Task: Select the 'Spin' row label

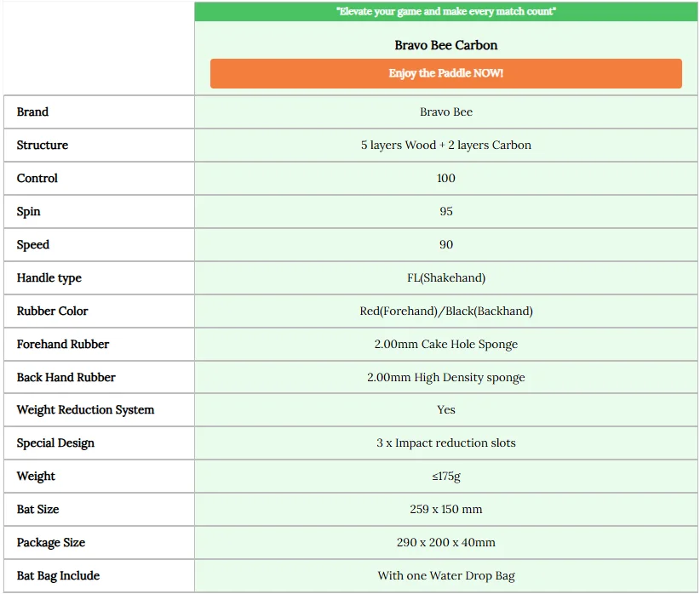Action: [x=29, y=211]
